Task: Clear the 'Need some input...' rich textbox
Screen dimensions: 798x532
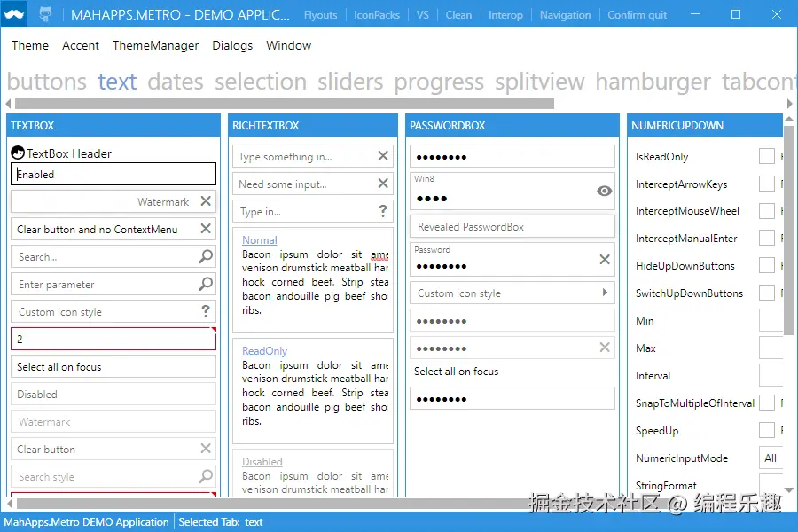Action: pyautogui.click(x=383, y=184)
